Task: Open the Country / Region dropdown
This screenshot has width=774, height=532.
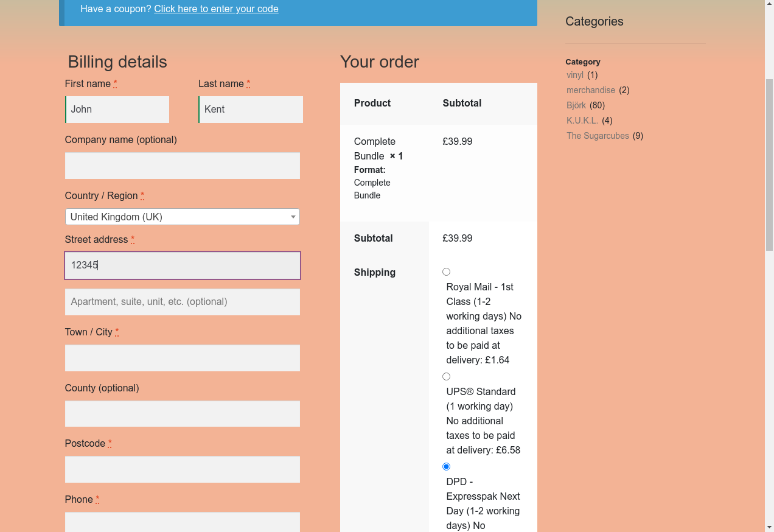Action: click(x=182, y=217)
